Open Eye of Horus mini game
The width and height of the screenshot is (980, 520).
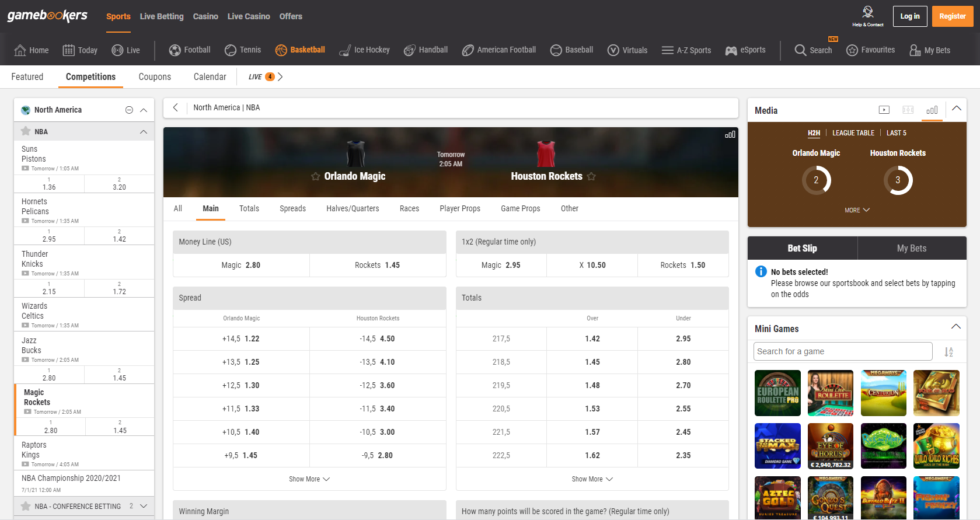point(831,446)
